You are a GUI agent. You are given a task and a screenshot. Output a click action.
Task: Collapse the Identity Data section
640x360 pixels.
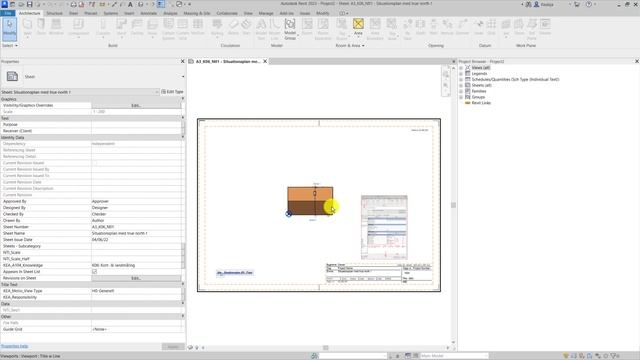pyautogui.click(x=182, y=138)
